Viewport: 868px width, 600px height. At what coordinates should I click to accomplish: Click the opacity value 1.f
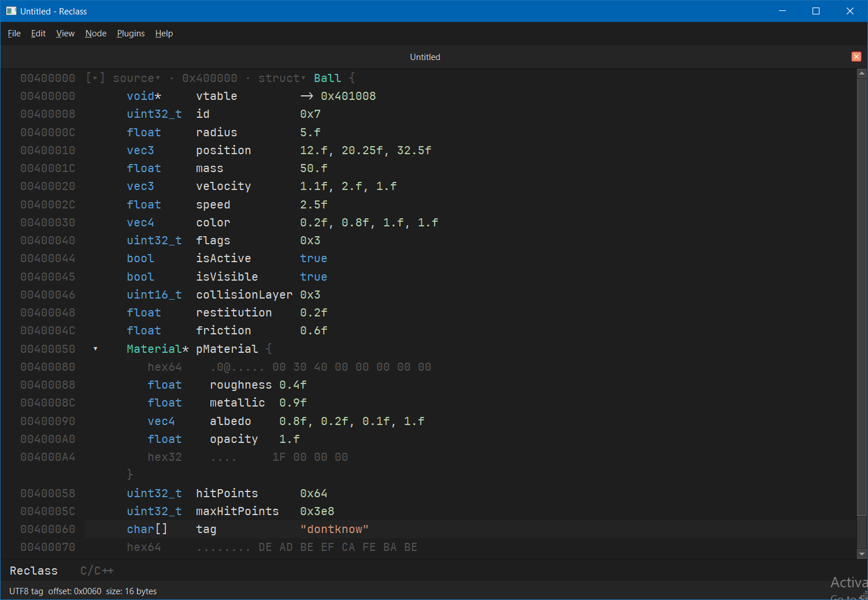coord(290,439)
